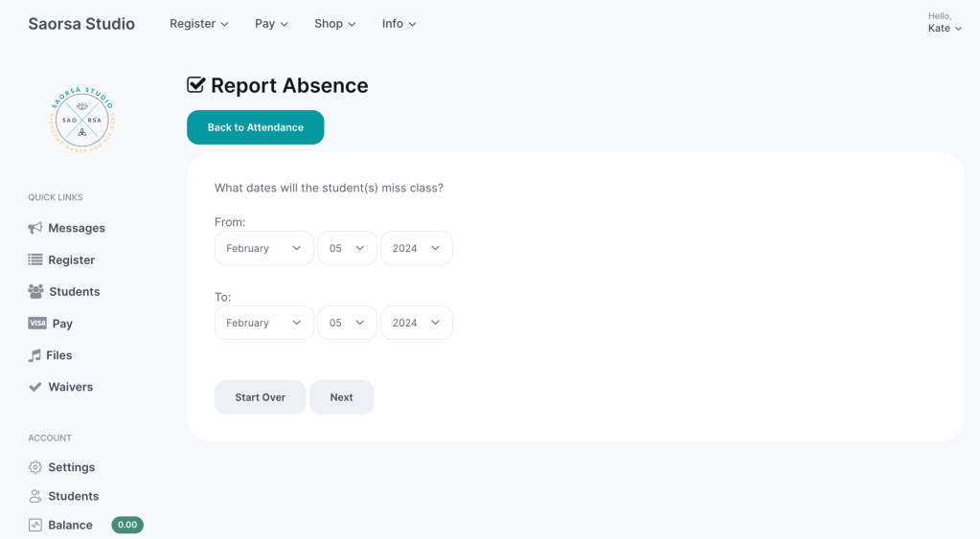The height and width of the screenshot is (539, 980).
Task: Click the Start Over button
Action: click(260, 397)
